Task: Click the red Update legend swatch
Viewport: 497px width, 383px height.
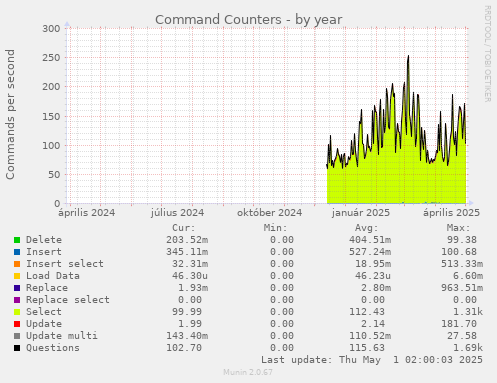Action: (17, 324)
